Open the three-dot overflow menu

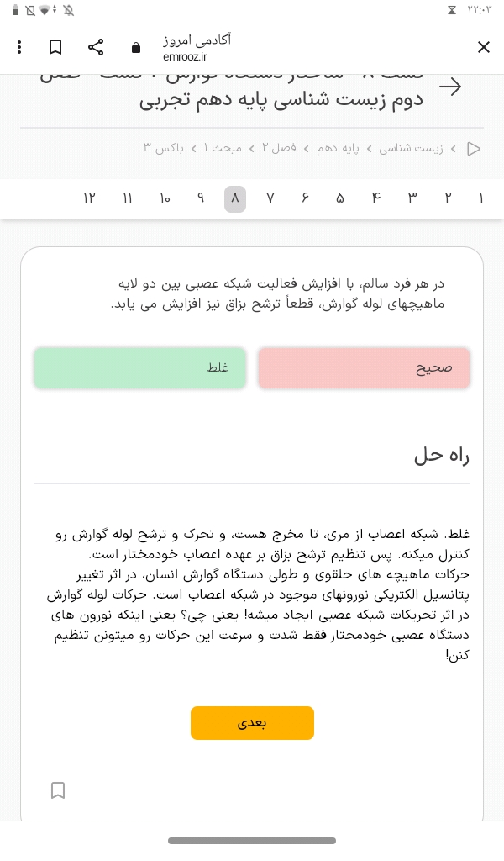pos(19,47)
